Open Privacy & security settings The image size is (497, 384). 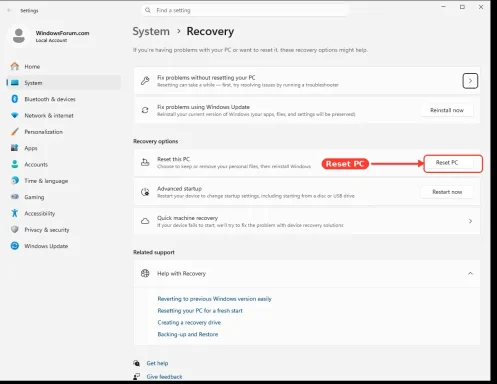[63, 230]
